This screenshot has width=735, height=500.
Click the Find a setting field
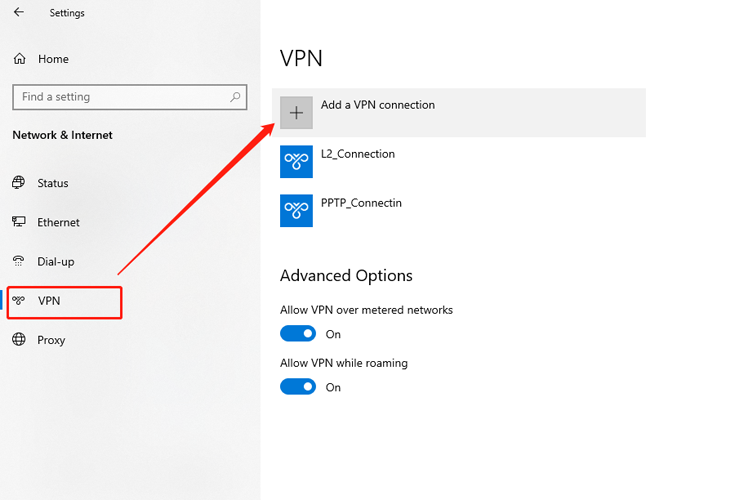(129, 97)
